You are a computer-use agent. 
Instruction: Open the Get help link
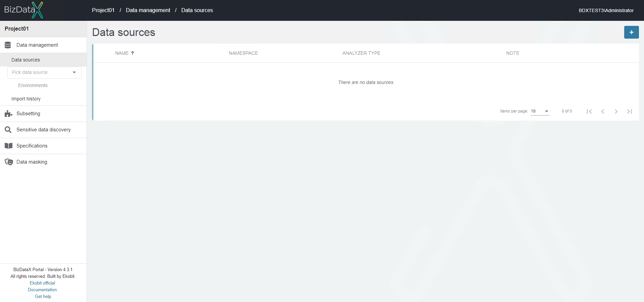(x=43, y=297)
